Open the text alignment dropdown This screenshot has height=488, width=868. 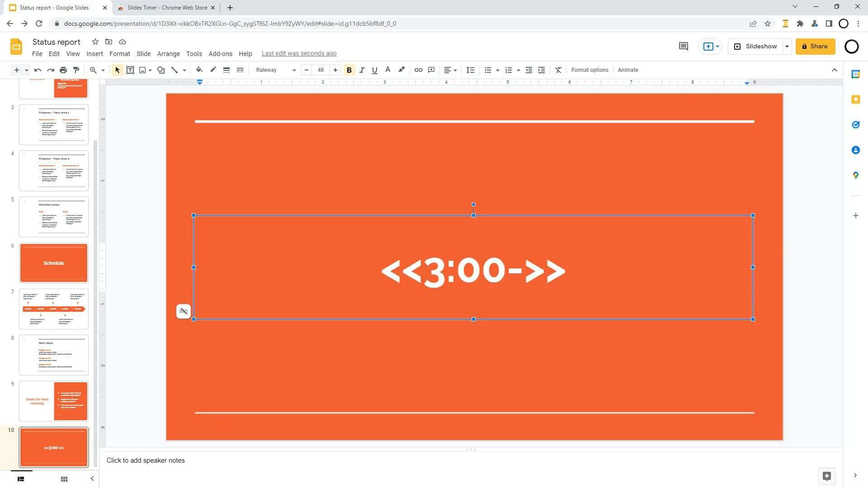pos(449,70)
